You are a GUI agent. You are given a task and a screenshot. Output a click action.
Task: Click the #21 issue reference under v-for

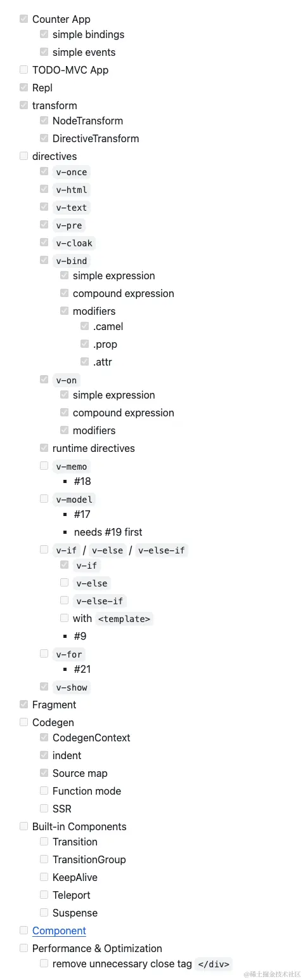pyautogui.click(x=82, y=669)
